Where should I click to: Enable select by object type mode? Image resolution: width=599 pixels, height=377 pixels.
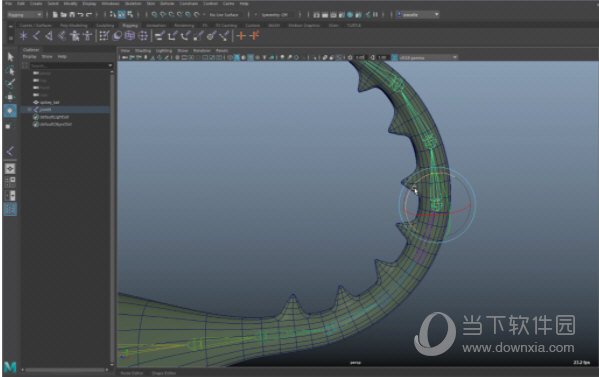click(121, 15)
